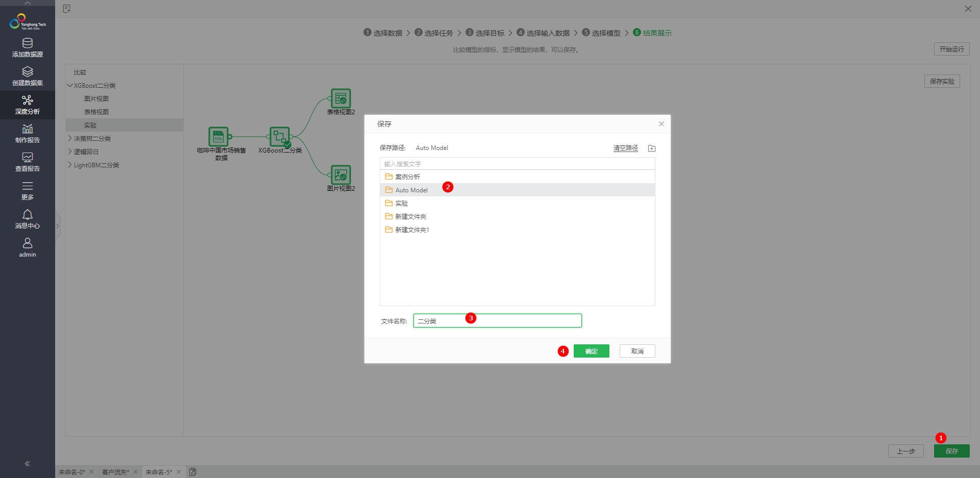The image size is (980, 478).
Task: Click the 取消 button
Action: tap(637, 351)
